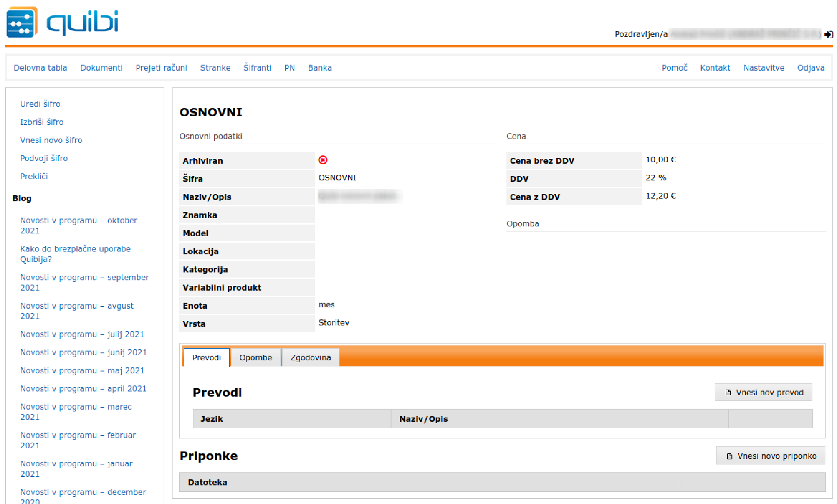Open Šifranti in the main menu
Screen dimensions: 837x504
[257, 68]
